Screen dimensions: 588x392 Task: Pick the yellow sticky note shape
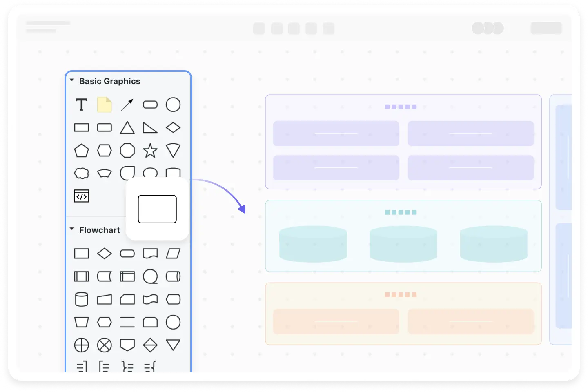pyautogui.click(x=105, y=105)
